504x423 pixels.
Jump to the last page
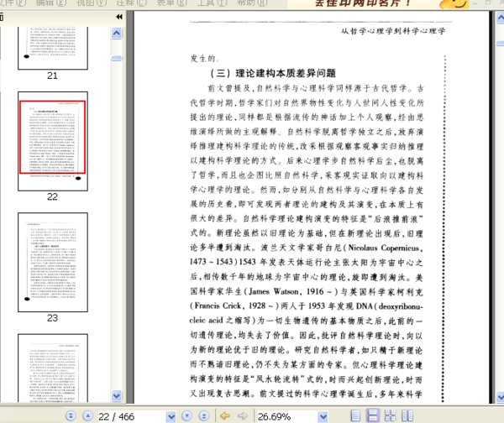click(204, 416)
